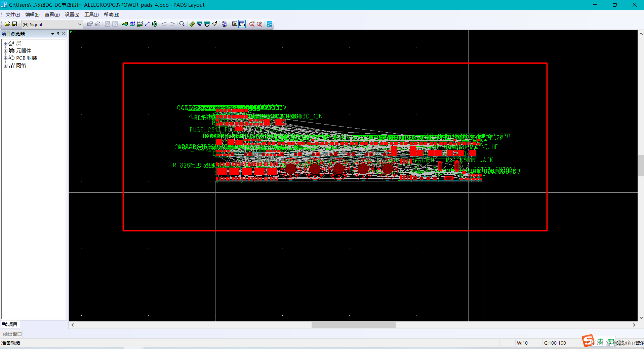Open the Drafting toolbar icon
Viewport: 644px width, 349px height.
(125, 24)
